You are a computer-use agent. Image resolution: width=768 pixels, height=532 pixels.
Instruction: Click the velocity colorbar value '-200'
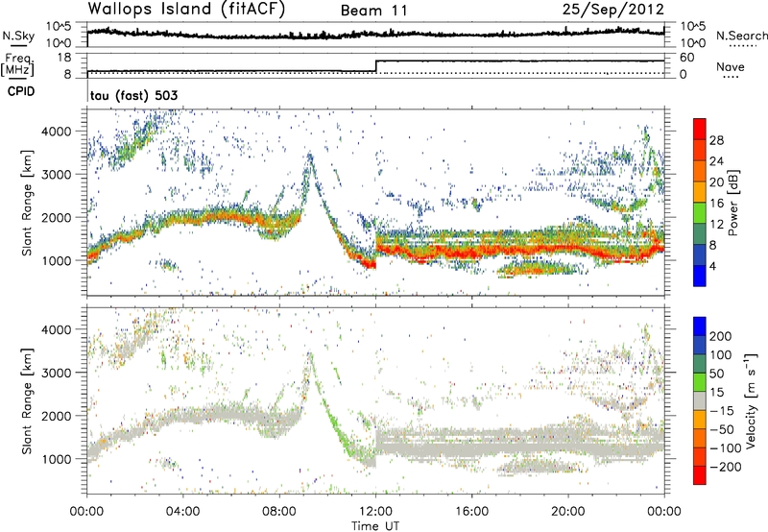coord(726,467)
